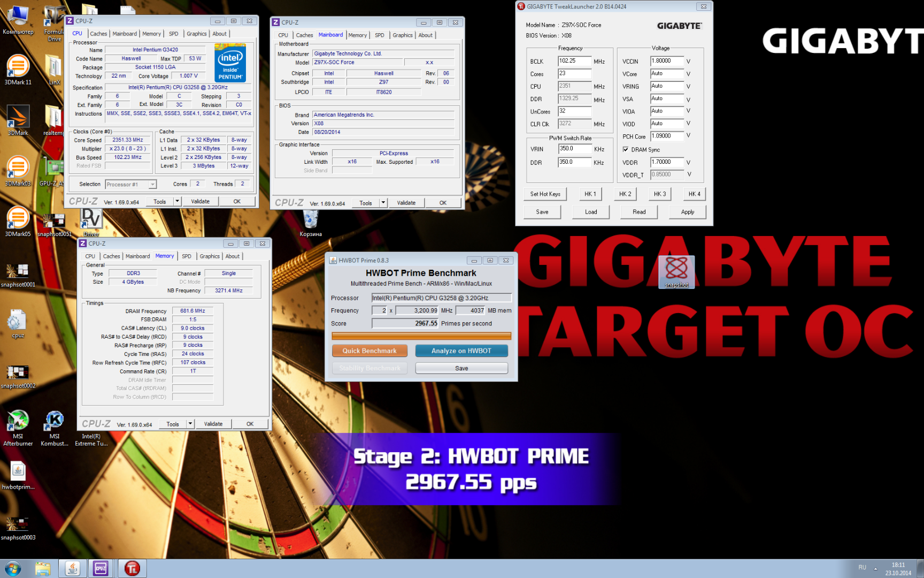Open the Windows Start menu
This screenshot has height=578, width=924.
click(x=12, y=568)
